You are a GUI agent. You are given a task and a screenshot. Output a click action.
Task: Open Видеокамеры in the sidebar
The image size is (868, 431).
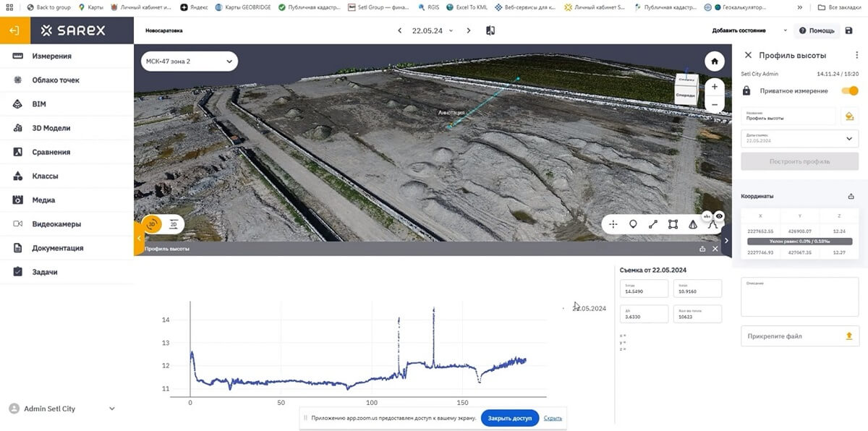[x=67, y=223]
